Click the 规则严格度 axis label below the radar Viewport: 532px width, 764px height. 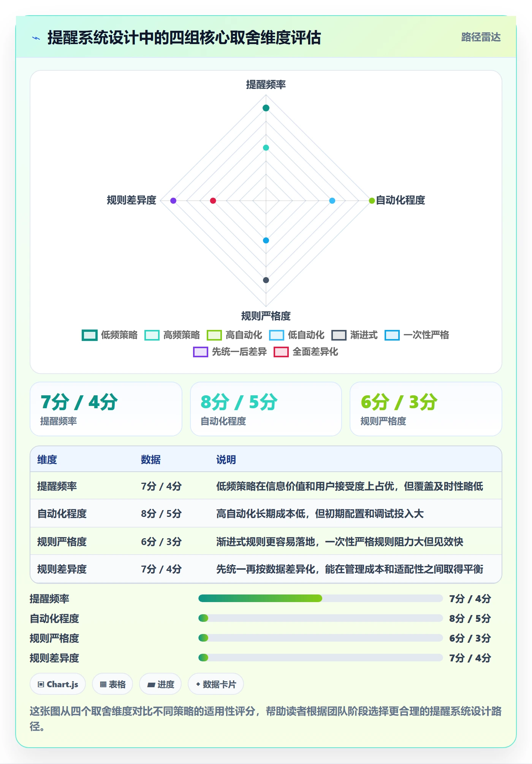click(266, 316)
